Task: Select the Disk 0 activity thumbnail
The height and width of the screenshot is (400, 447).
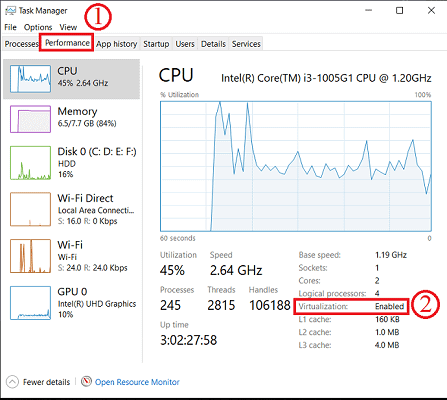Action: coord(30,163)
